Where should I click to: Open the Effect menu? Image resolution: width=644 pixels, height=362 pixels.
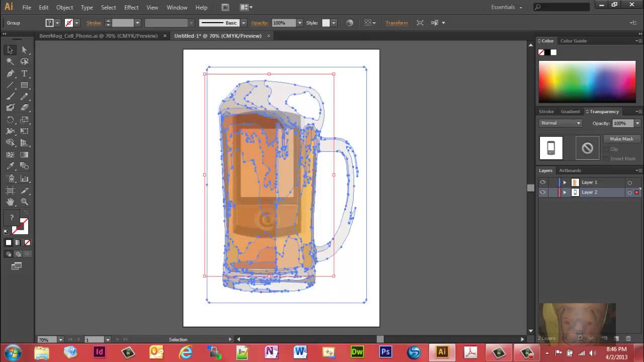tap(131, 8)
